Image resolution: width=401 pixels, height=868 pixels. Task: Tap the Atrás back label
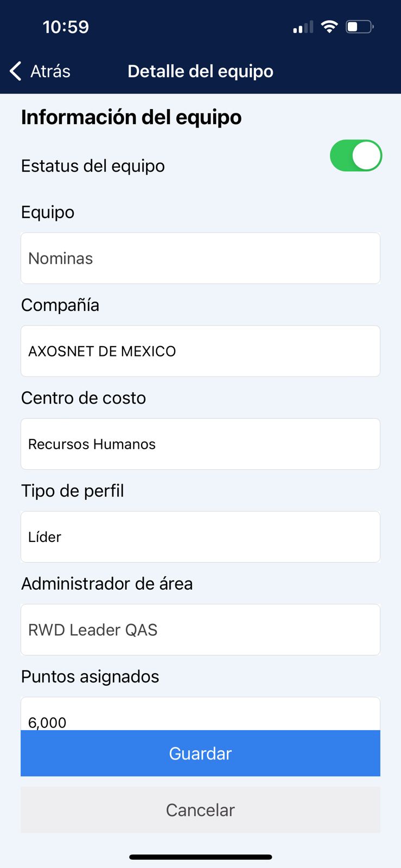pos(50,71)
